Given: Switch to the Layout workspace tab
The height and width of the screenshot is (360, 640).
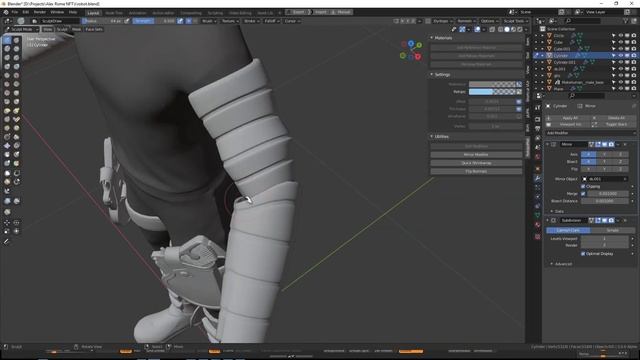Looking at the screenshot, I should 93,13.
